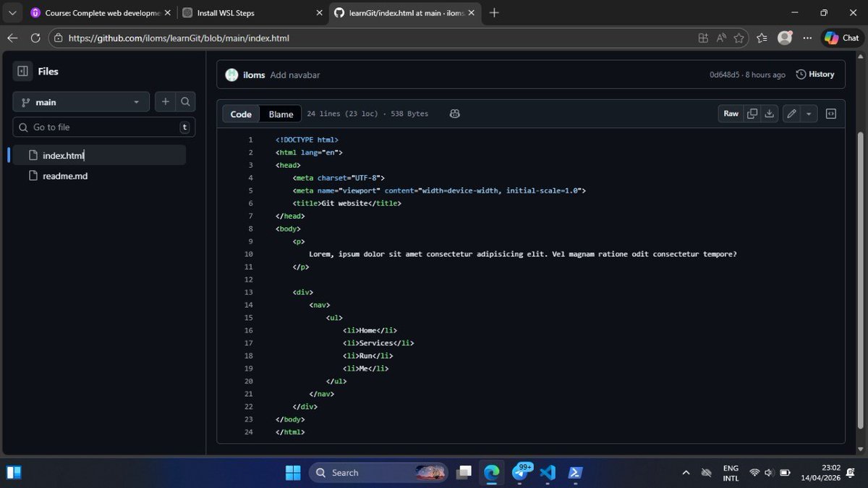
Task: Keep Code view selected
Action: 241,114
